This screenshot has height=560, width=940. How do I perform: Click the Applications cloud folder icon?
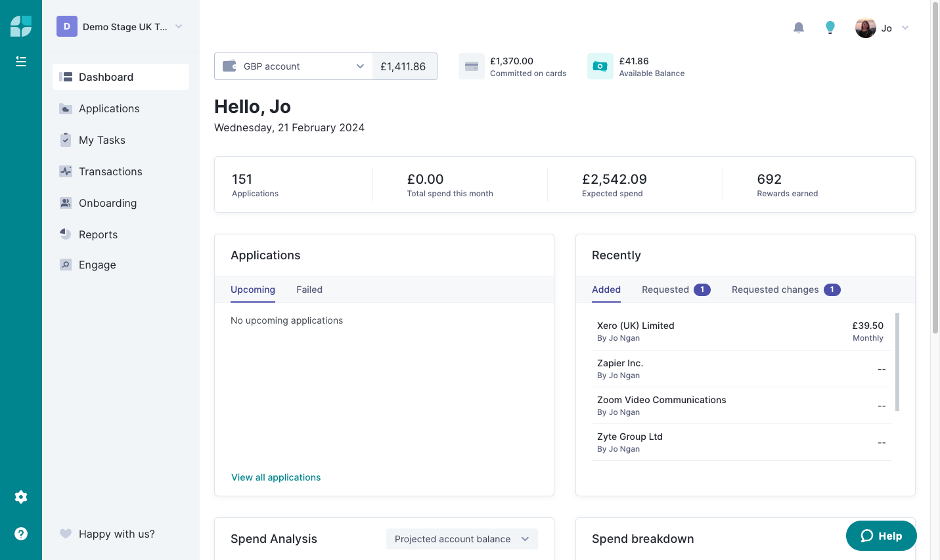tap(66, 108)
